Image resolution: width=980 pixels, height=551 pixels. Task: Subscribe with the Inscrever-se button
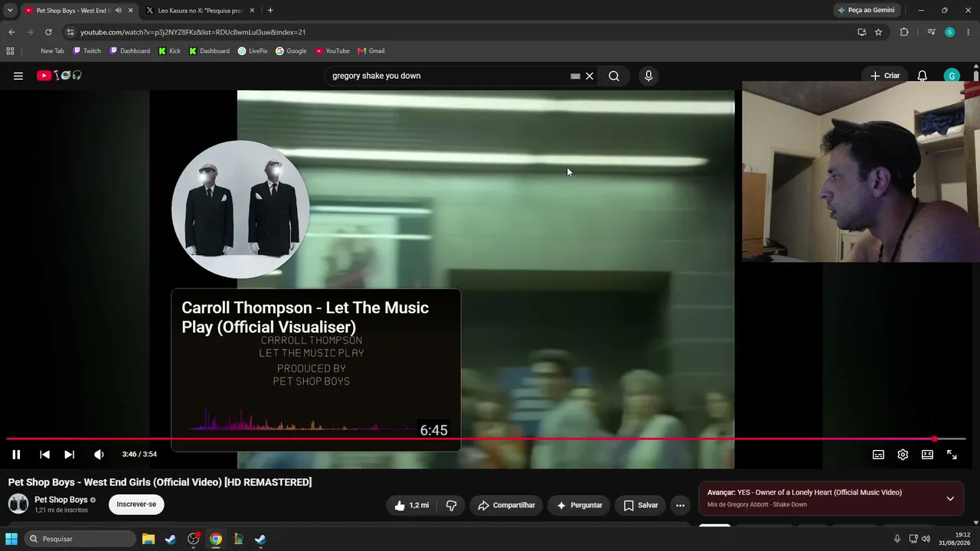[136, 504]
